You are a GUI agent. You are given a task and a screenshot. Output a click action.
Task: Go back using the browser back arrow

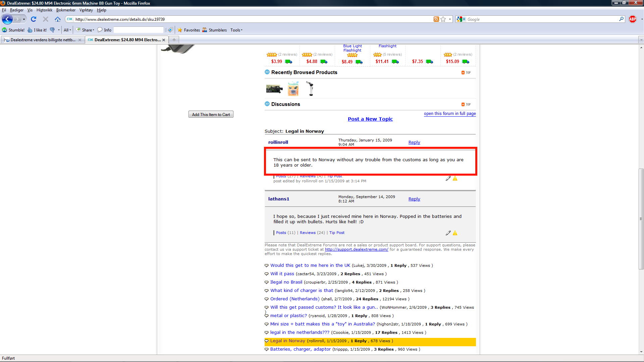[7, 19]
